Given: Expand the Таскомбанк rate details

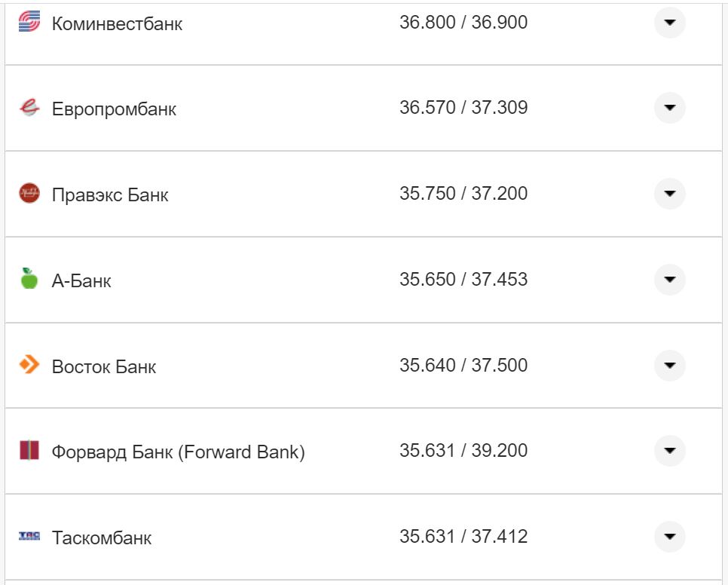Looking at the screenshot, I should tap(669, 537).
